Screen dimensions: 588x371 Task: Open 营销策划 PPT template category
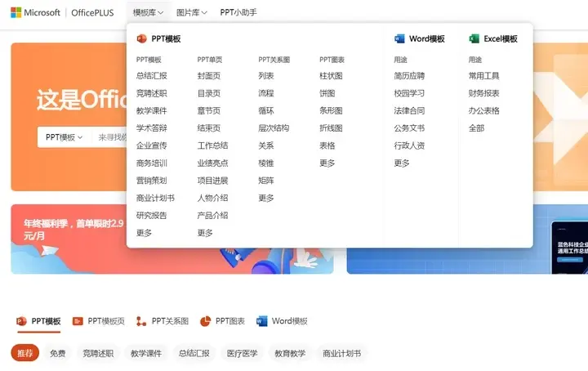[x=152, y=181]
